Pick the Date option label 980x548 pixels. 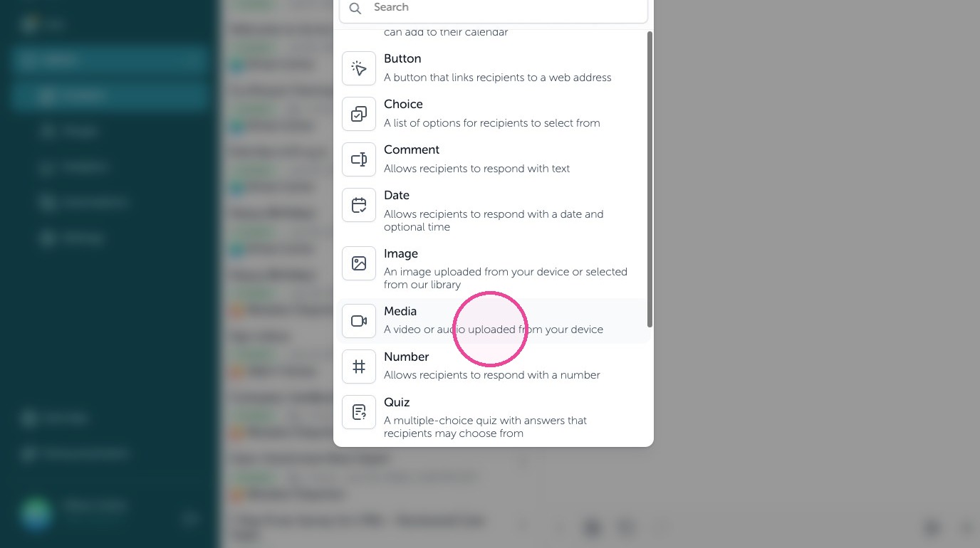pyautogui.click(x=397, y=196)
